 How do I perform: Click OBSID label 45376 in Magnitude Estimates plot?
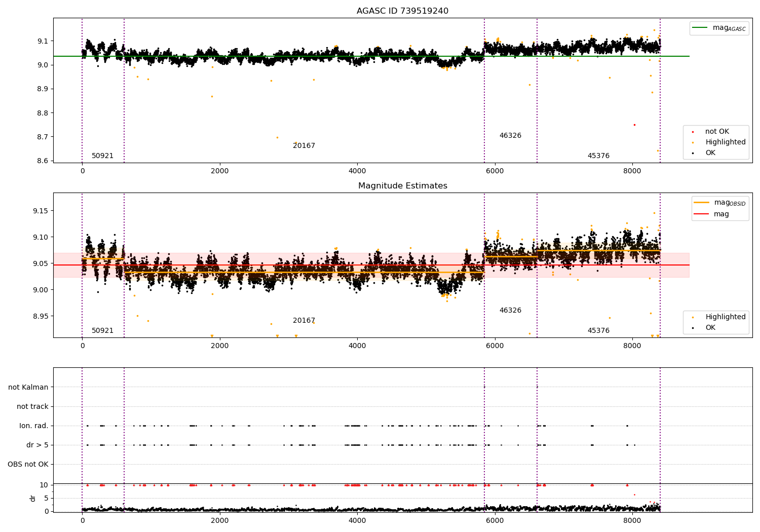click(x=598, y=331)
